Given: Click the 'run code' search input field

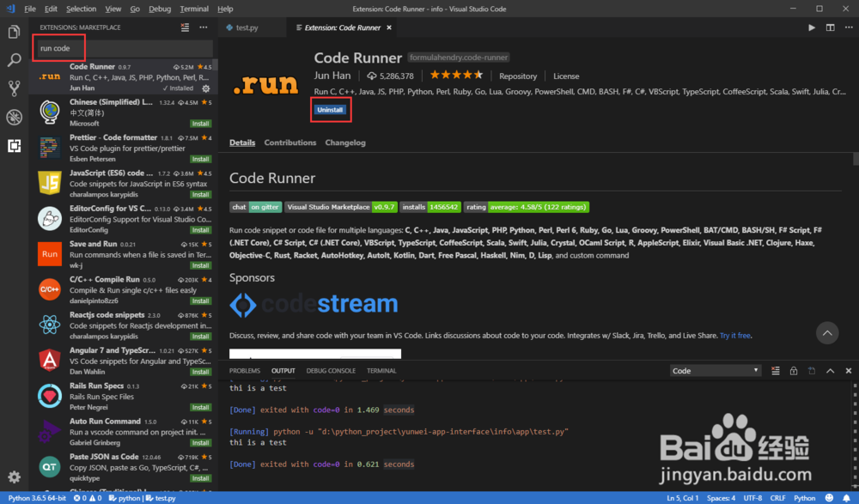Looking at the screenshot, I should tap(120, 49).
